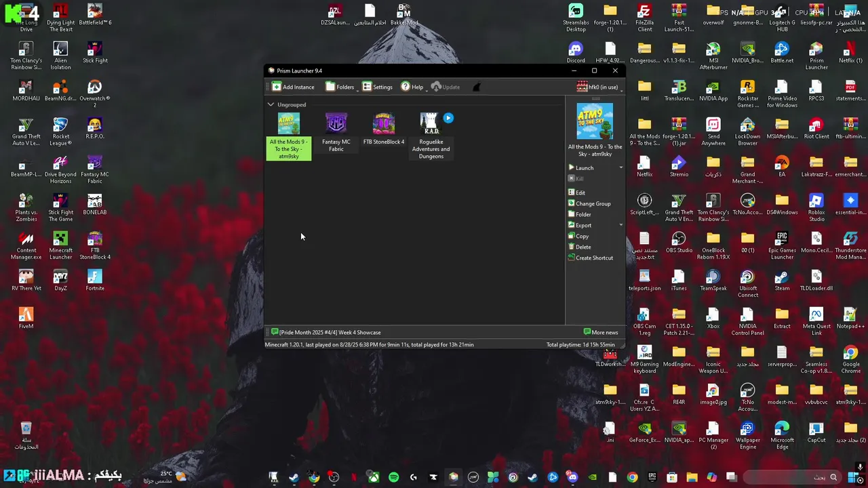This screenshot has height=488, width=868.
Task: Click the total playtime status text
Action: 580,344
